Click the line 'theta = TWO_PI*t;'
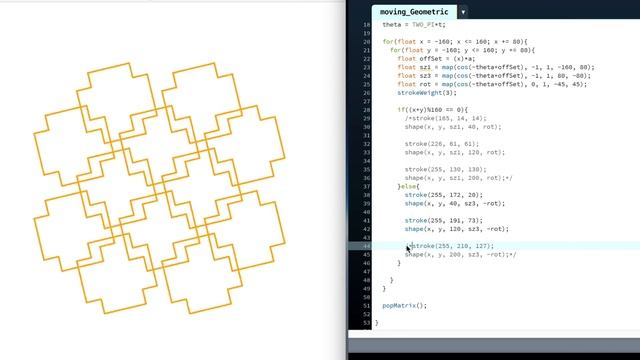The width and height of the screenshot is (640, 360). tap(414, 24)
